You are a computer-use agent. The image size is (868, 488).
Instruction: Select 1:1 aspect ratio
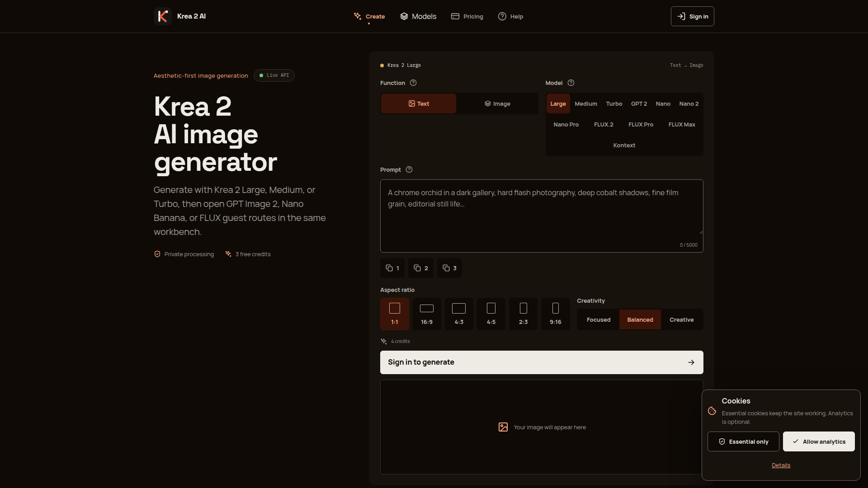(x=395, y=314)
